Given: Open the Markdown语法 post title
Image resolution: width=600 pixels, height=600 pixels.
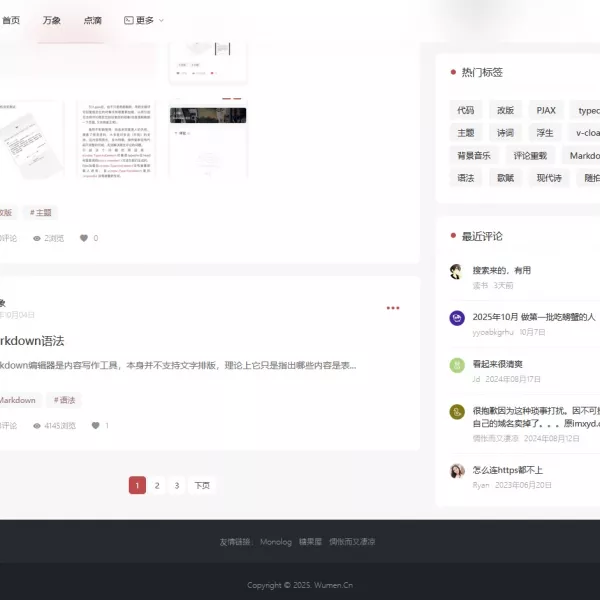Looking at the screenshot, I should [x=32, y=341].
